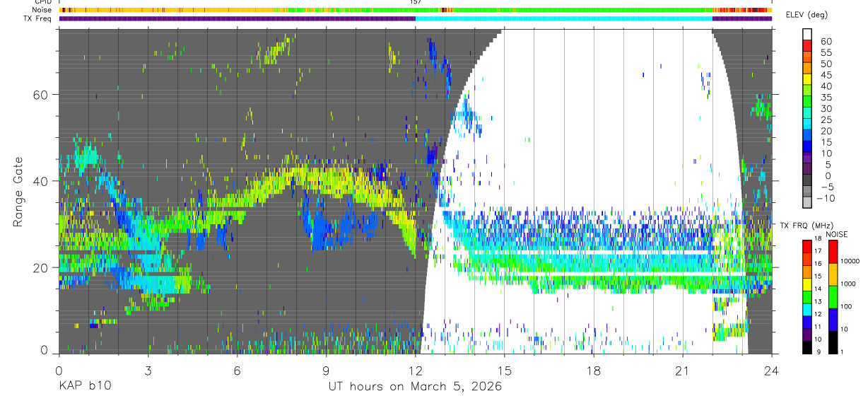Pick the blue segment of NOISE colorbar
The height and width of the screenshot is (401, 868).
coord(832,319)
